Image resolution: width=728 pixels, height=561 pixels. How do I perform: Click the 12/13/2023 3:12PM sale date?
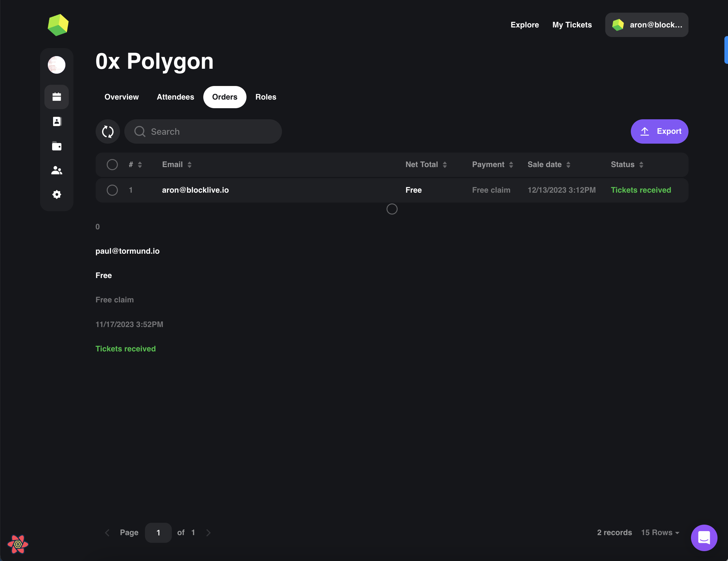click(561, 190)
